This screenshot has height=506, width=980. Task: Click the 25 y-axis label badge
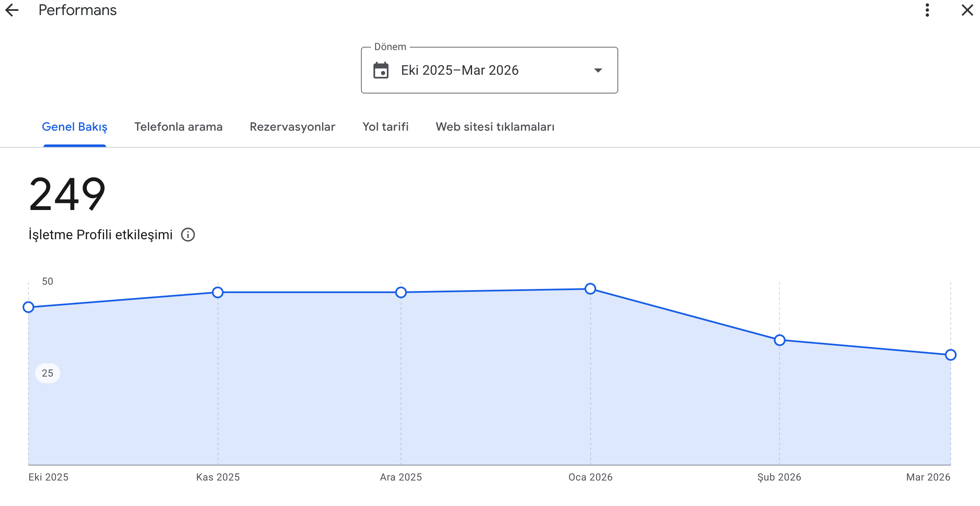(x=48, y=373)
